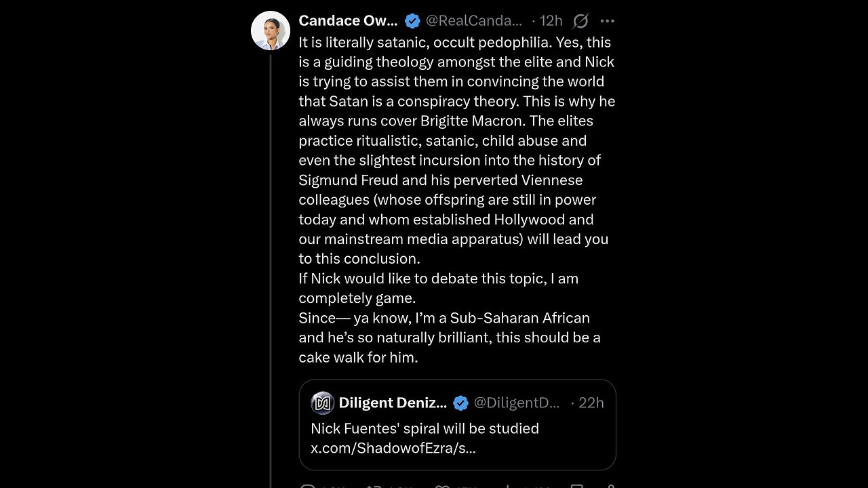Click the Grok explain-post icon

pos(580,21)
